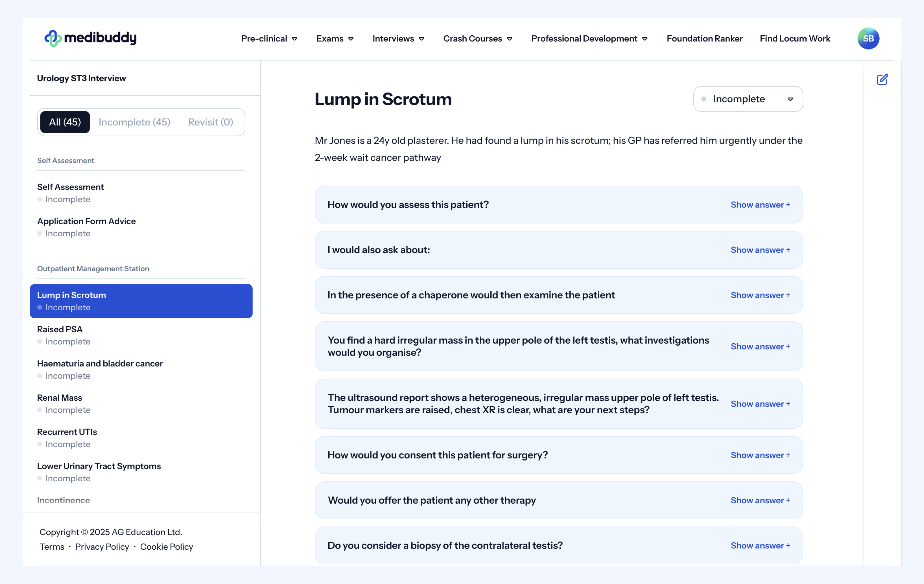Image resolution: width=924 pixels, height=584 pixels.
Task: Click the Interviews menu chevron arrow
Action: (421, 39)
